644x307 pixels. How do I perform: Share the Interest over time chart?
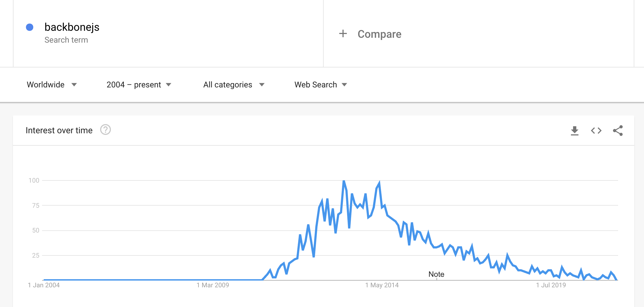tap(618, 131)
